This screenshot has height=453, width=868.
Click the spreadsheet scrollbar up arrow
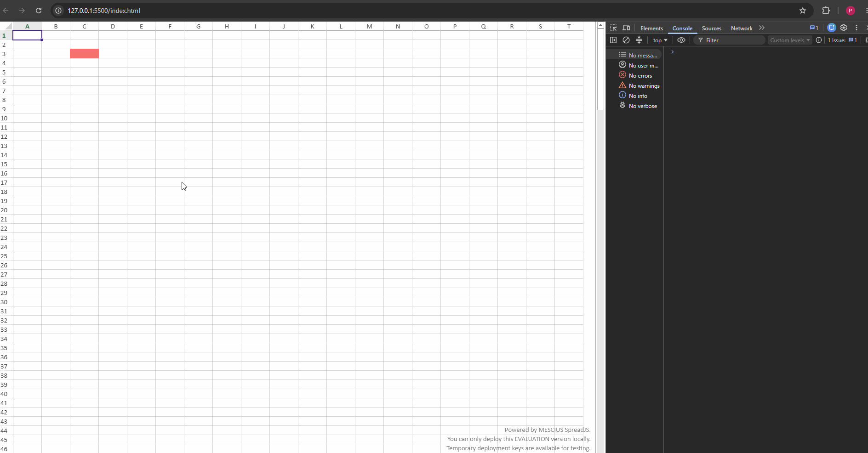click(600, 25)
